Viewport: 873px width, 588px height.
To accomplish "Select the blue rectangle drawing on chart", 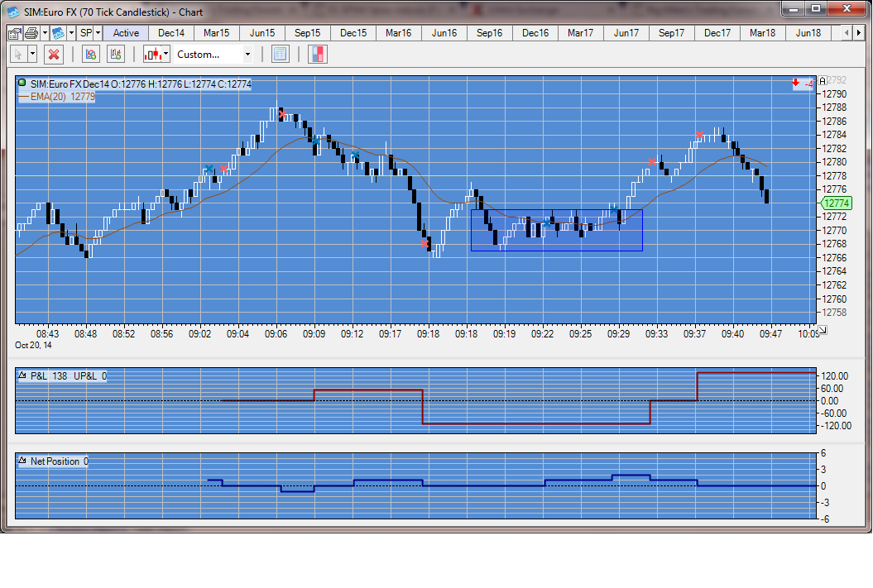I will (557, 230).
